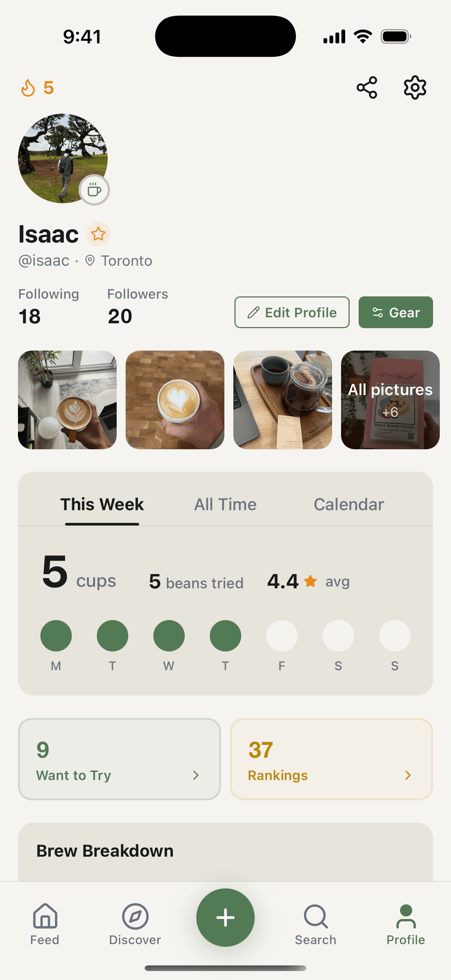Tap the Edit Profile button
This screenshot has height=980, width=451.
(x=292, y=312)
